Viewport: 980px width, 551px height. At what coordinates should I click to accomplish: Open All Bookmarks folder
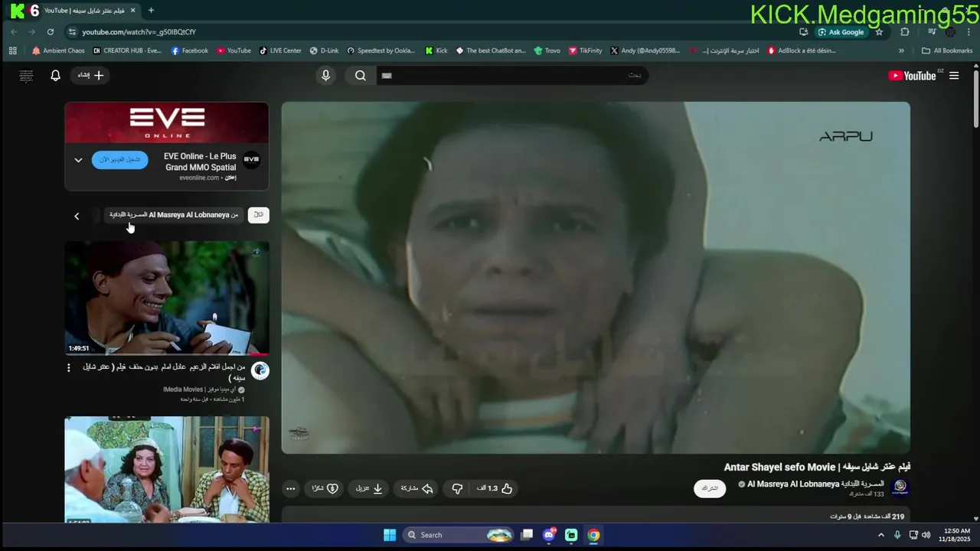947,51
